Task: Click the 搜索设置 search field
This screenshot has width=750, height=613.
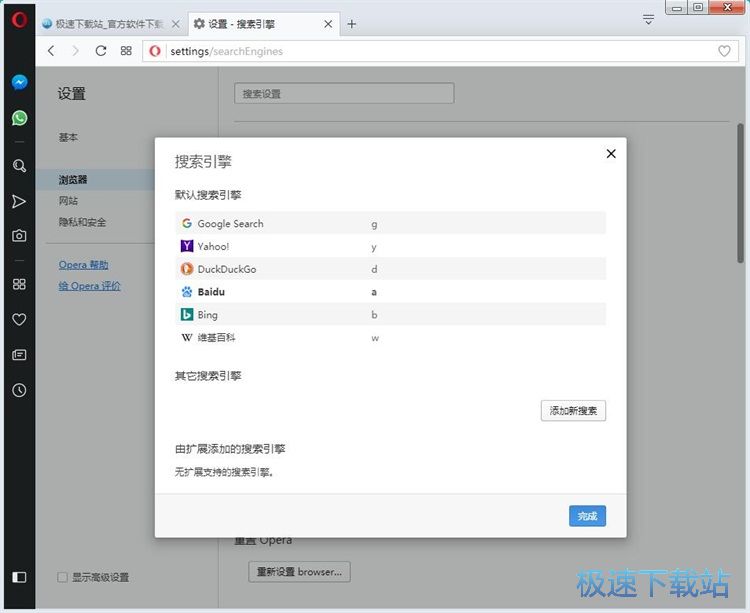Action: (344, 93)
